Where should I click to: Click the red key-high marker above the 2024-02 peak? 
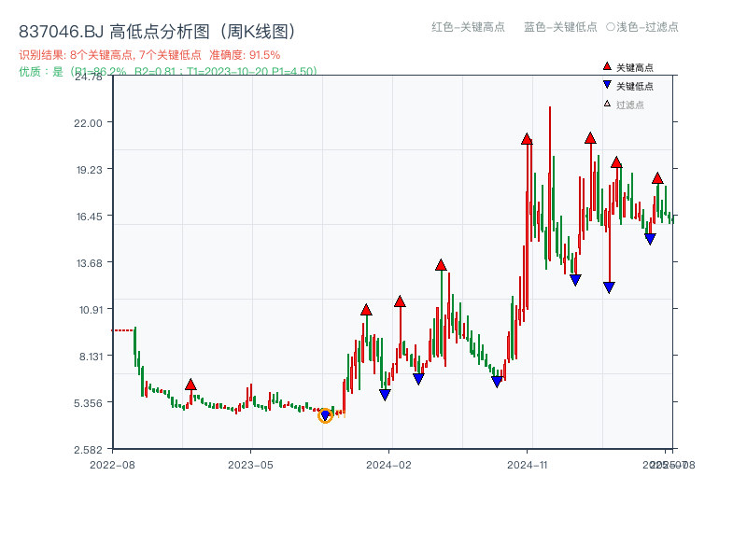(x=401, y=301)
